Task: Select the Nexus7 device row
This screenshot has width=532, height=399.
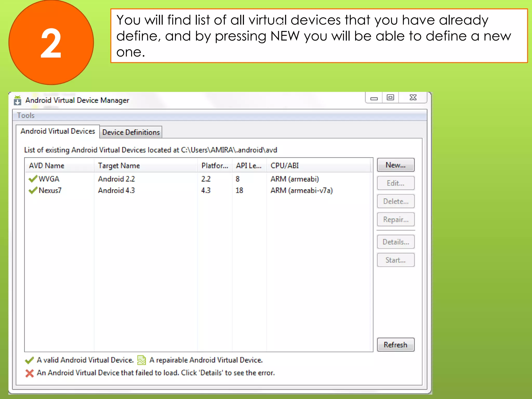Action: (199, 190)
